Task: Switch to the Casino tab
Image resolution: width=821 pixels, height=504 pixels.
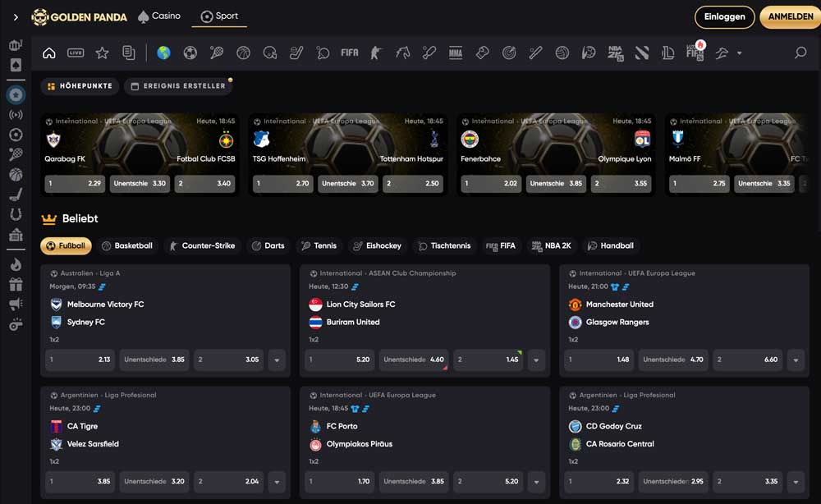Action: point(159,16)
